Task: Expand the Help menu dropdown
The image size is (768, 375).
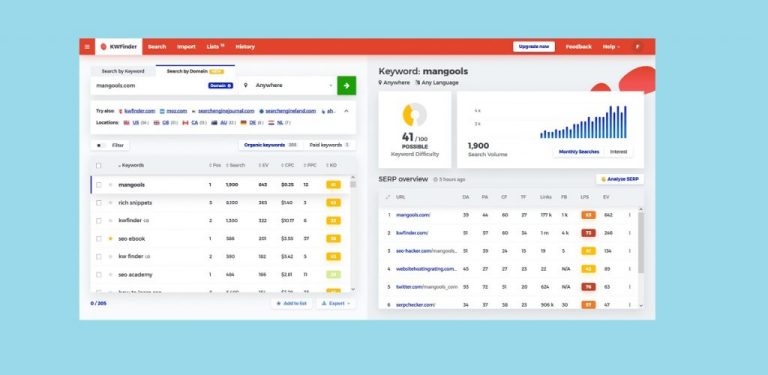Action: click(611, 47)
